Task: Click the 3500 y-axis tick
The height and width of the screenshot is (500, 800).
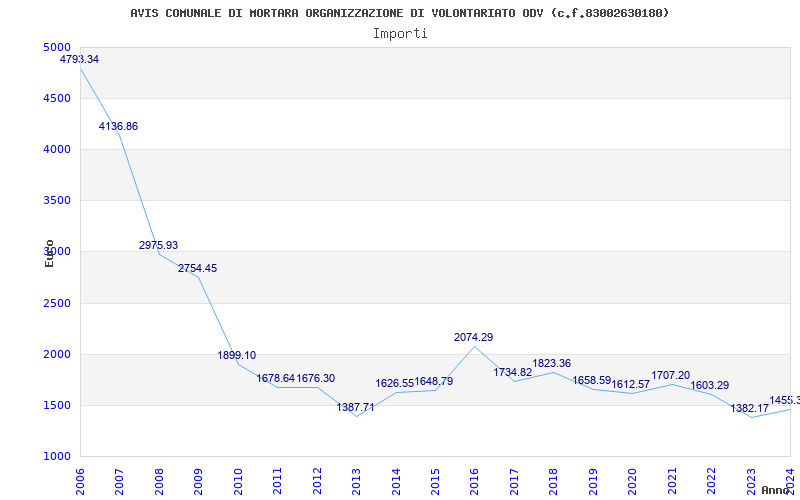Action: pos(57,201)
